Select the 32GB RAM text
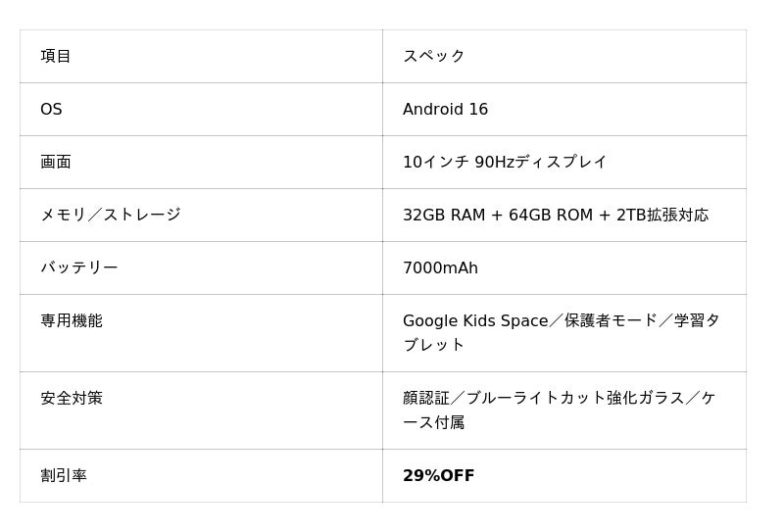The height and width of the screenshot is (532, 784). coord(444,215)
